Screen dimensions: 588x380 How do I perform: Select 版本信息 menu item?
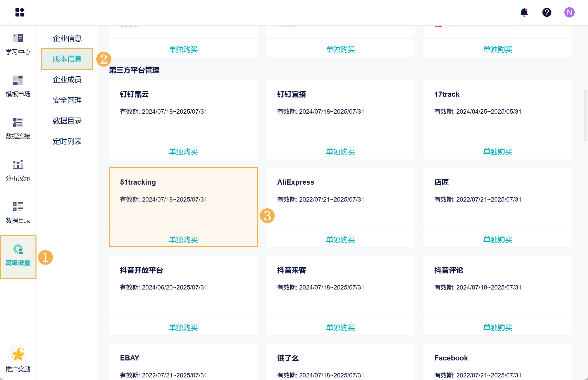pos(67,59)
